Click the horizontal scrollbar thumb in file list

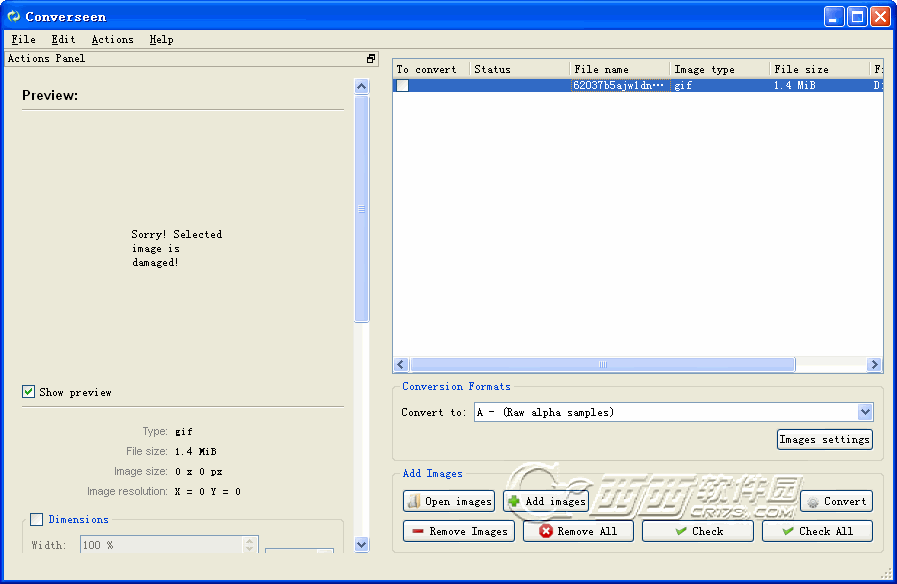602,365
